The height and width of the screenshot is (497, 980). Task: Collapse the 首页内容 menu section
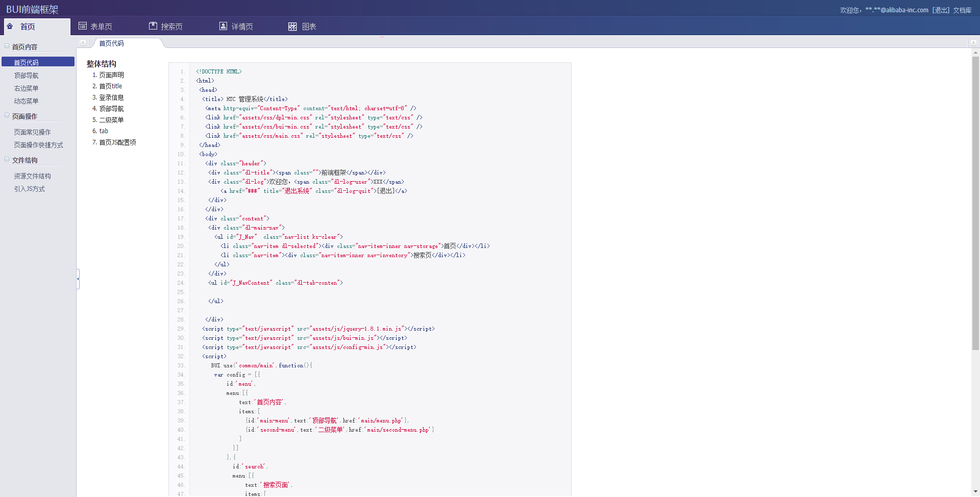[x=7, y=46]
